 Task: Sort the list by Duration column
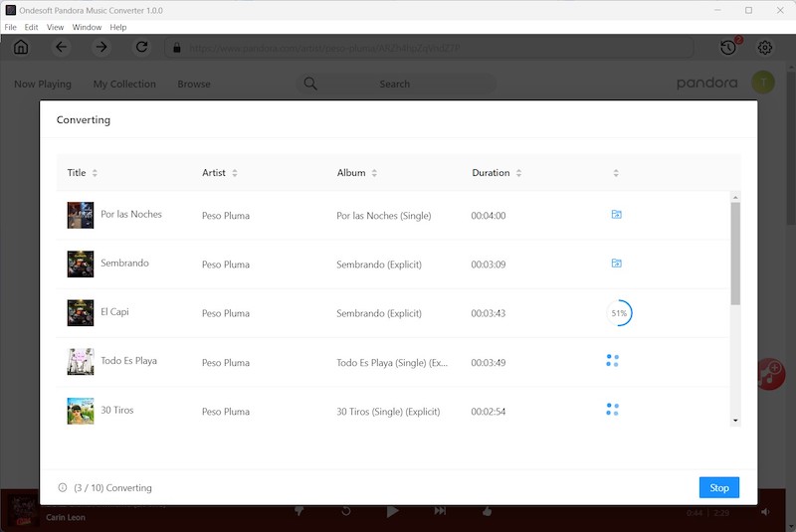pos(518,173)
